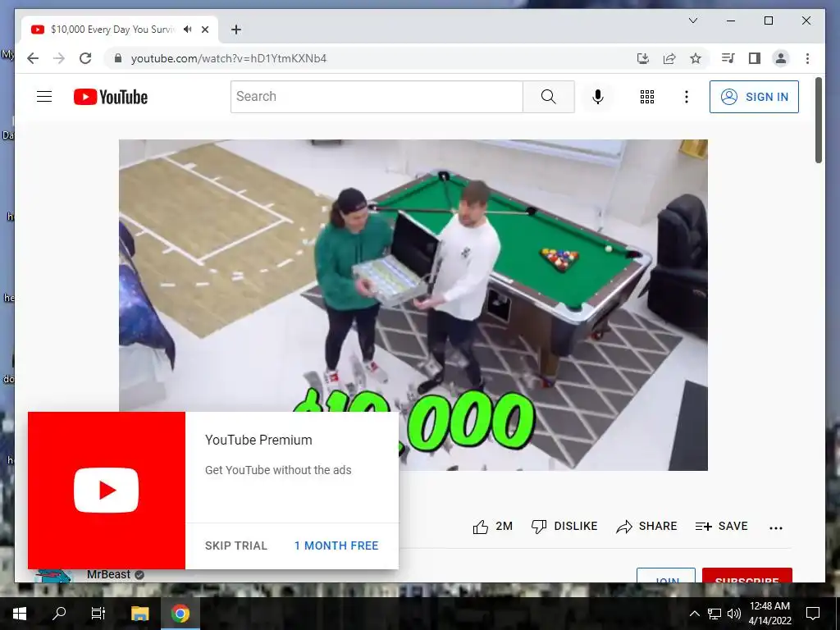
Task: Select the address bar URL
Action: tap(229, 58)
